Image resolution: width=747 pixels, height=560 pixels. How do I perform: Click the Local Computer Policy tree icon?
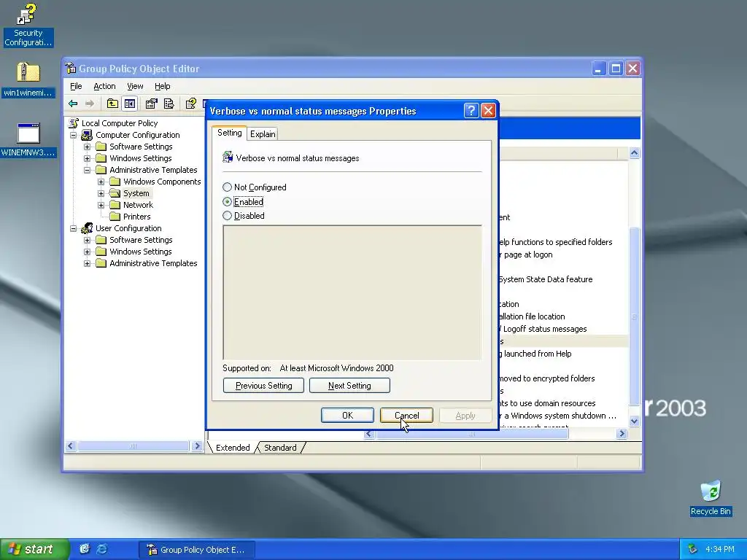coord(74,122)
